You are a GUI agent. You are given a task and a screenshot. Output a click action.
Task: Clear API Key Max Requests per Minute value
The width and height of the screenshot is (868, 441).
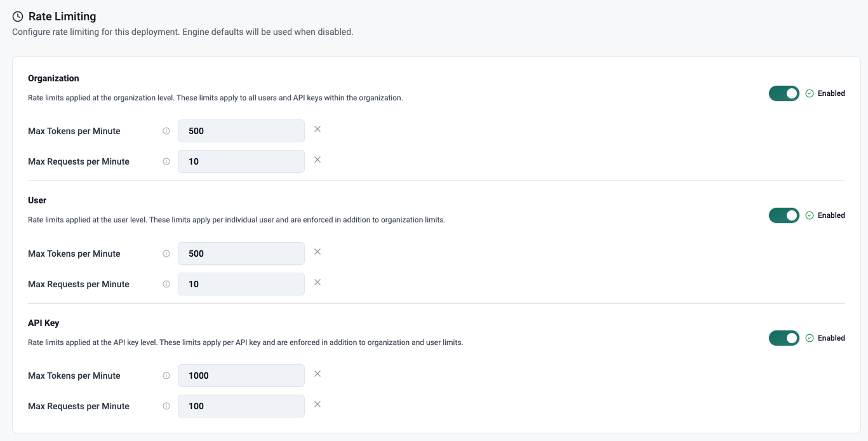[317, 404]
